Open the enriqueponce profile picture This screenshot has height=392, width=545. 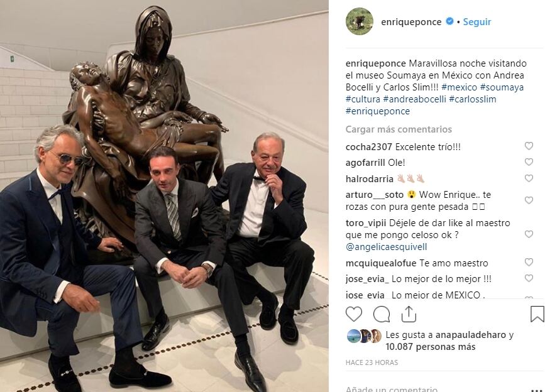(x=360, y=21)
